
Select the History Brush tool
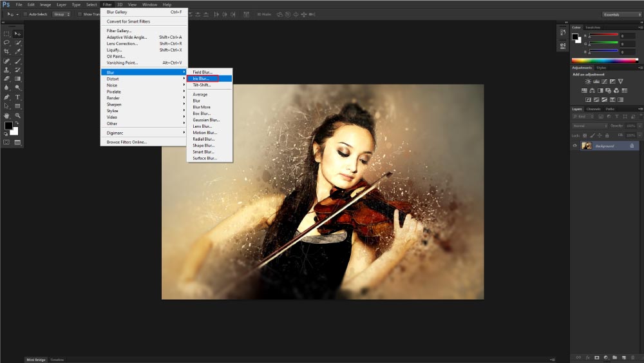pos(17,70)
